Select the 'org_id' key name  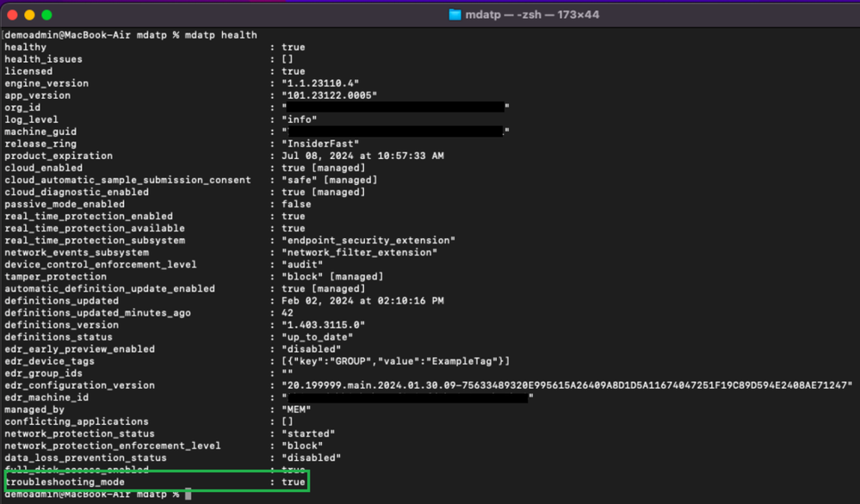pos(22,108)
